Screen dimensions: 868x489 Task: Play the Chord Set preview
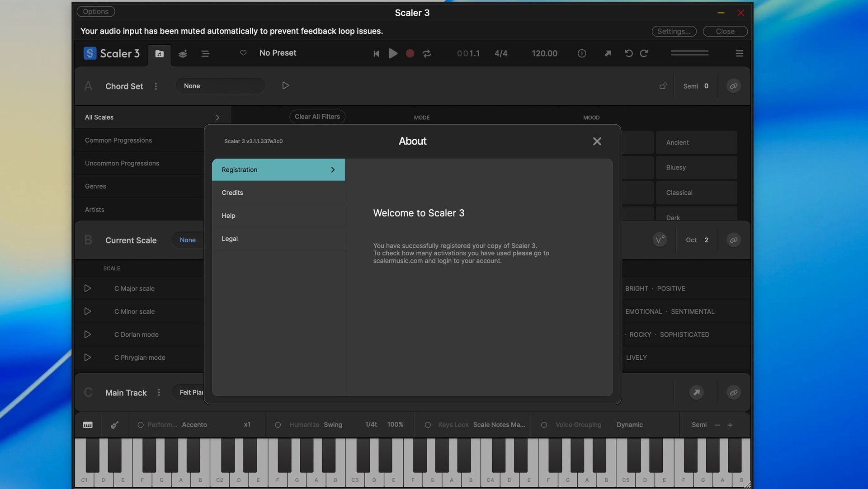[285, 85]
